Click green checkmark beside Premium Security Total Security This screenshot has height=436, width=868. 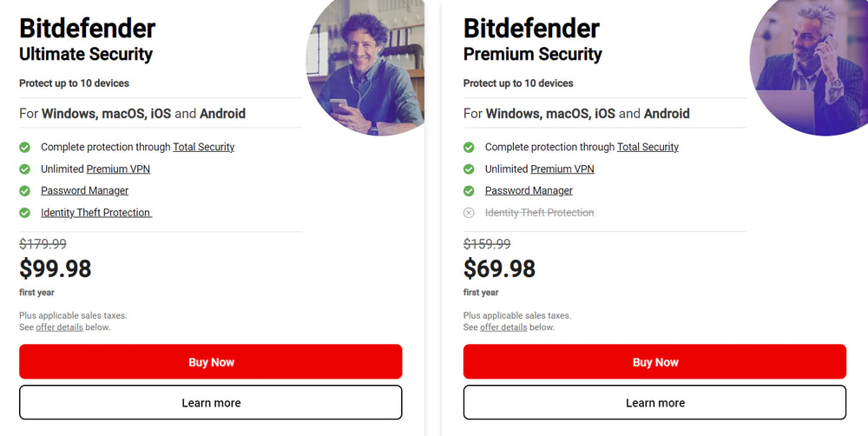[469, 148]
